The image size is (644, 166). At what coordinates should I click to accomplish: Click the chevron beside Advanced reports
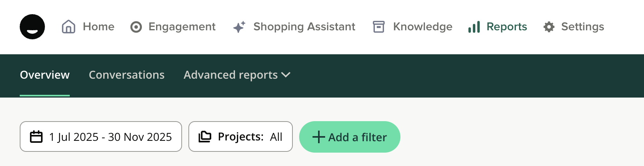coord(286,75)
